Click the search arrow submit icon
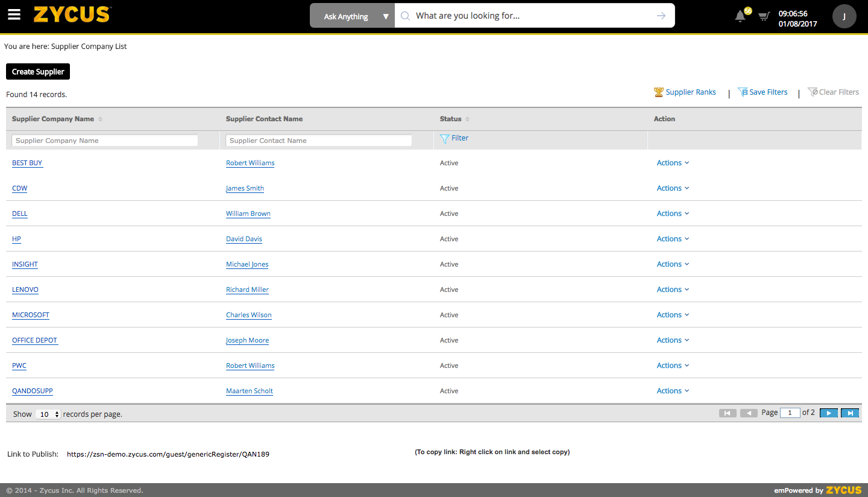The width and height of the screenshot is (868, 497). point(661,16)
